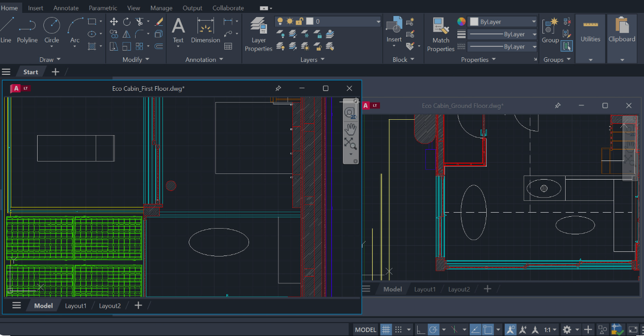Click the Dimension tool
Viewport: 644px width, 336px height.
(x=205, y=30)
